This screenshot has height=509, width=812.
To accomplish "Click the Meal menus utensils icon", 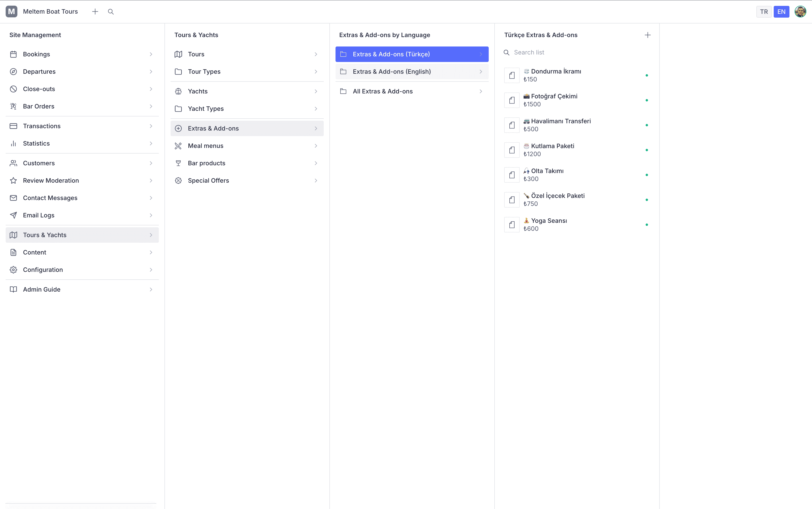I will coord(179,146).
